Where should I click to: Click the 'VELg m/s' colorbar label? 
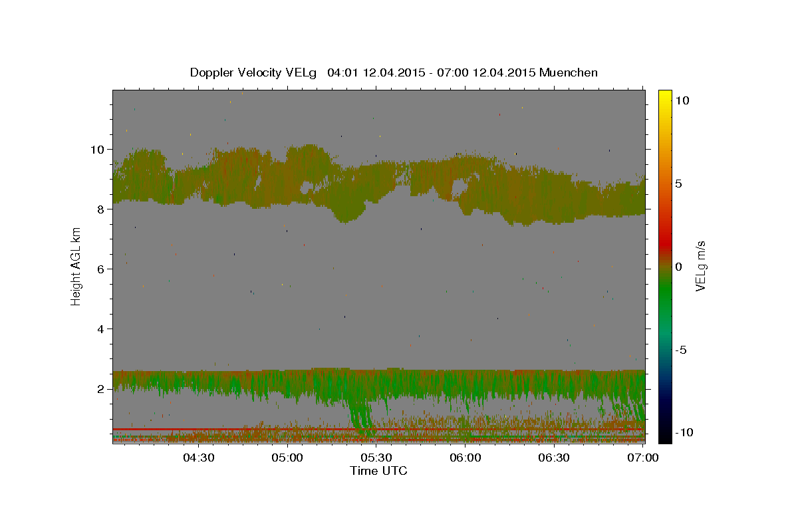pos(700,266)
